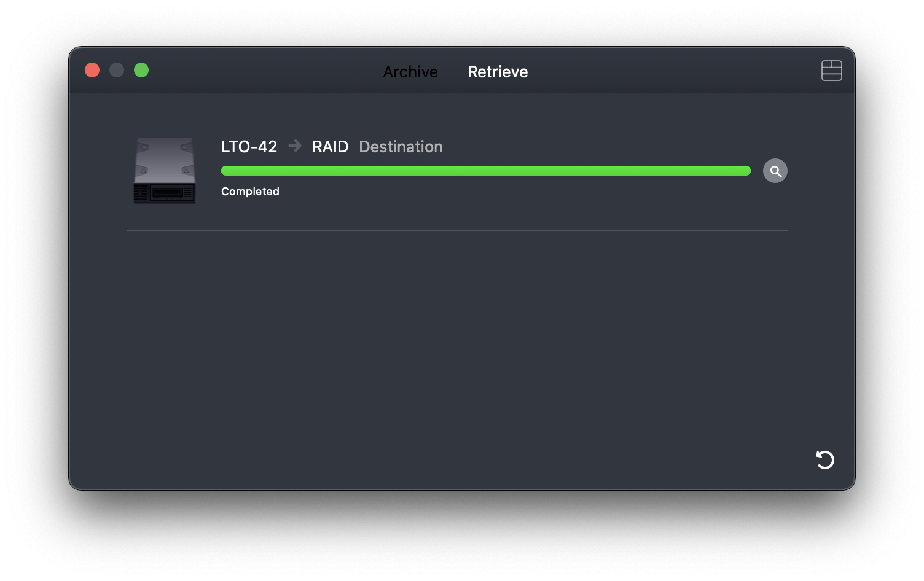Click the gray Destination label

401,147
